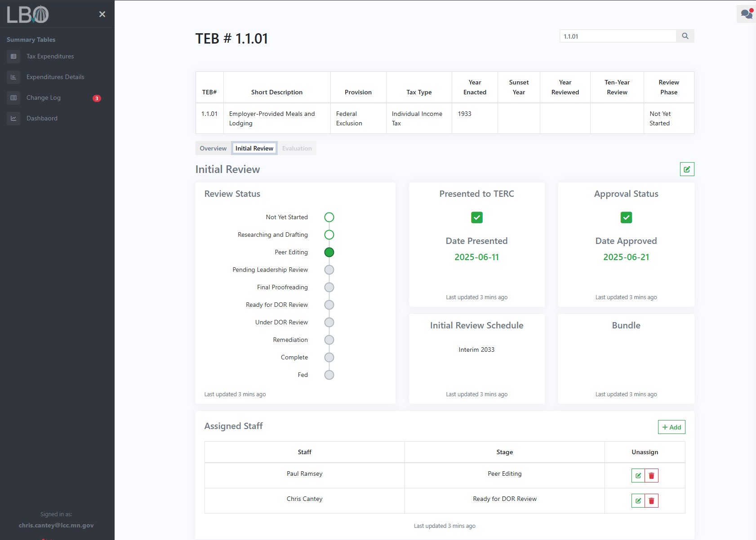
Task: Click the TEB number search field
Action: 618,36
